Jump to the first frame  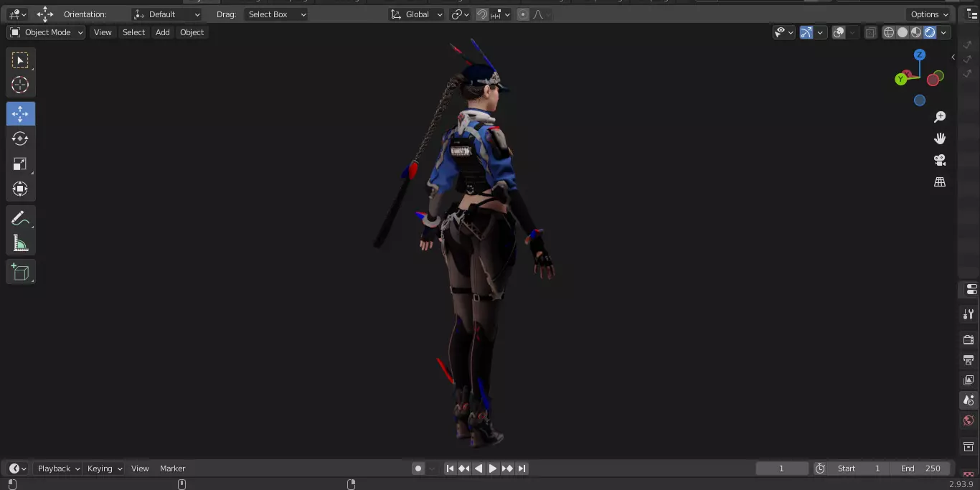[x=450, y=468]
